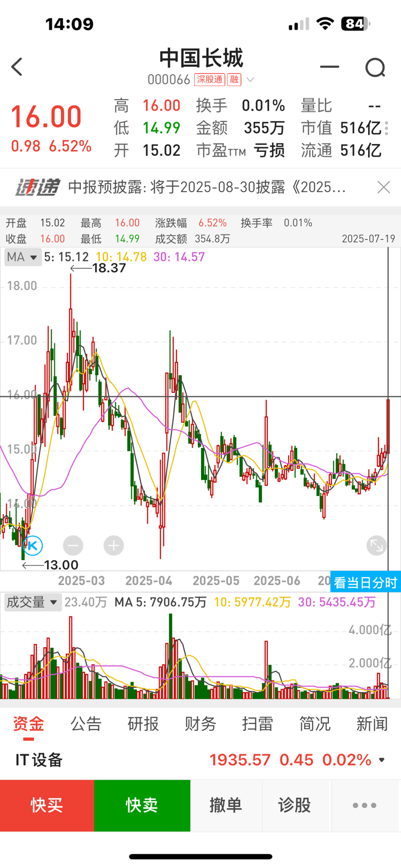Tap the stock code 000066
401x868 pixels.
[169, 80]
